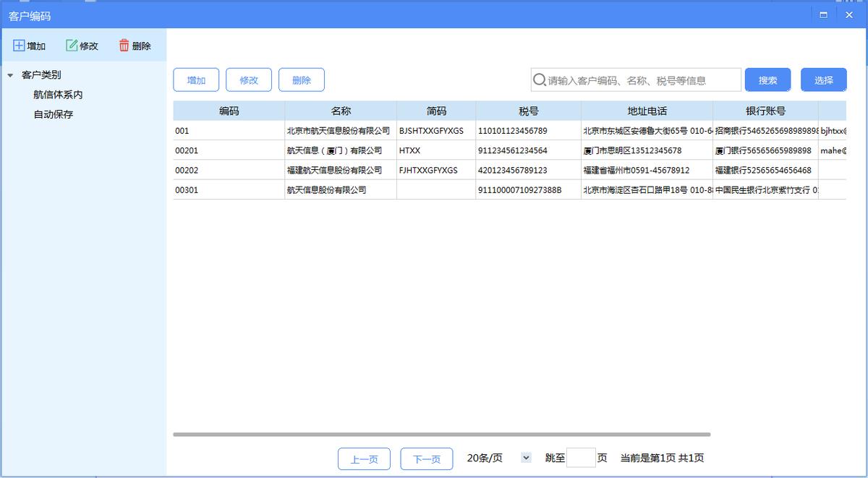The height and width of the screenshot is (478, 868).
Task: Click inside the customer search input field
Action: pyautogui.click(x=637, y=80)
